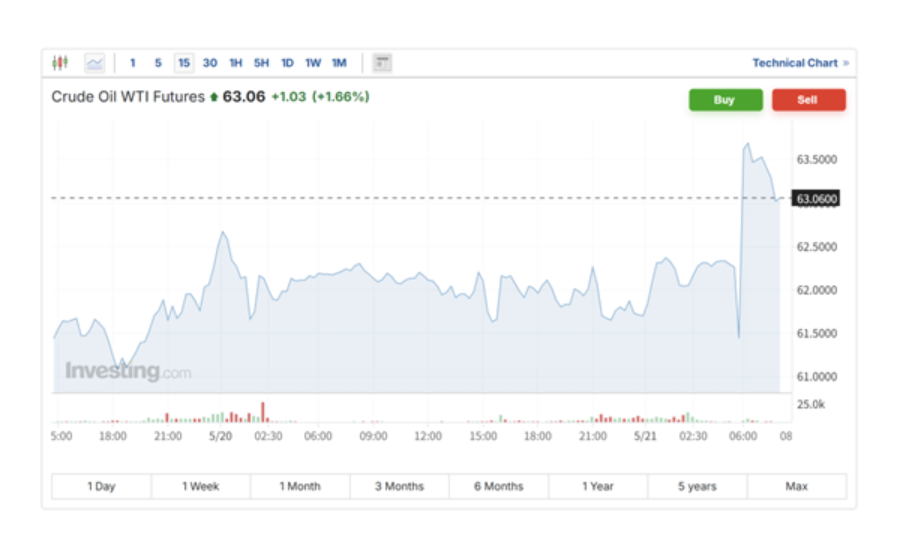Click the Crude Oil WTI Futures title
The width and height of the screenshot is (917, 537).
[128, 97]
